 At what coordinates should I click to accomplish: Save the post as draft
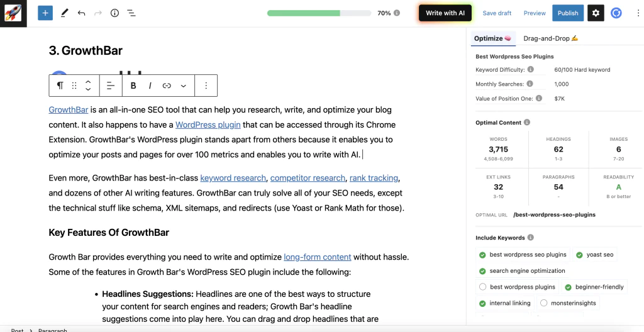pos(497,13)
